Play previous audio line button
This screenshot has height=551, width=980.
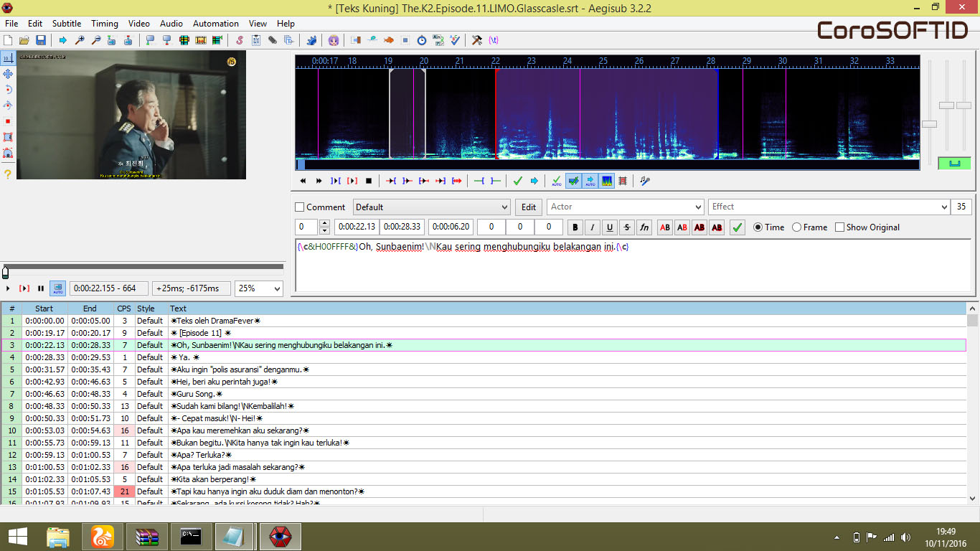click(x=303, y=181)
